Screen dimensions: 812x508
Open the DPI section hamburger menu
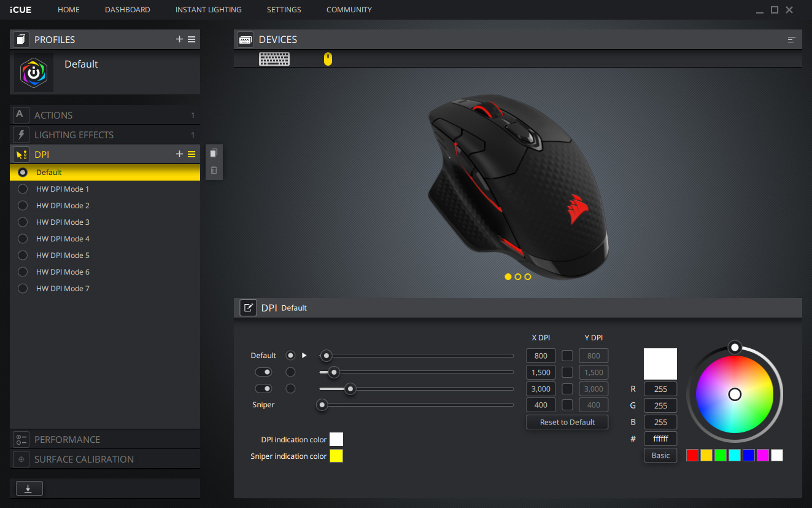click(x=191, y=154)
